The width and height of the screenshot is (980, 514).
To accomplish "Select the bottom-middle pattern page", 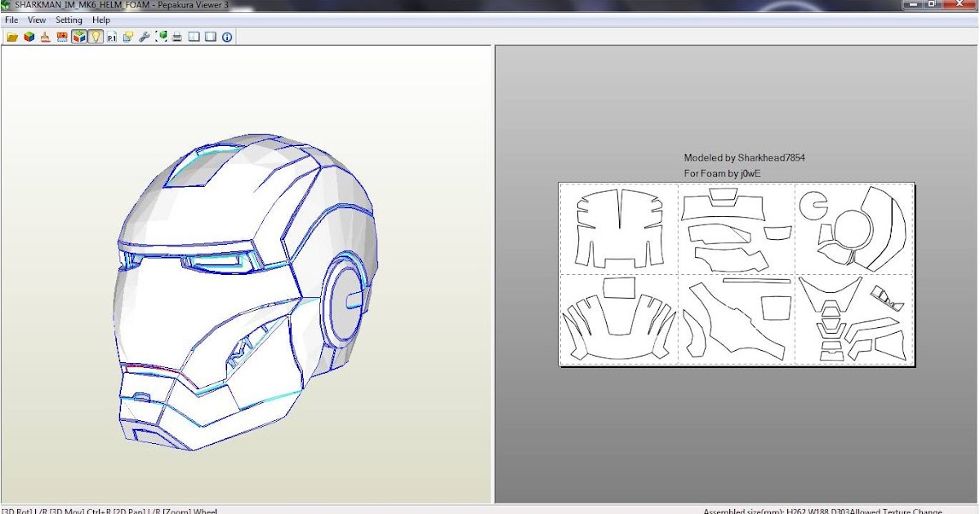I will click(737, 318).
